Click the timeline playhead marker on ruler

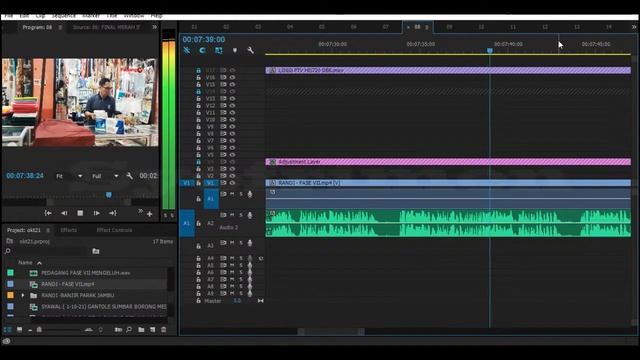tap(490, 51)
